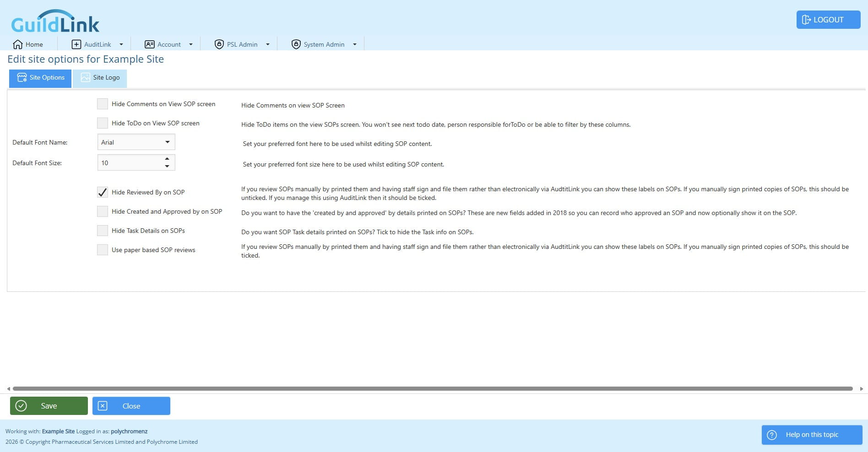Increase Default Font Size with up arrow
The image size is (868, 452).
(x=167, y=159)
